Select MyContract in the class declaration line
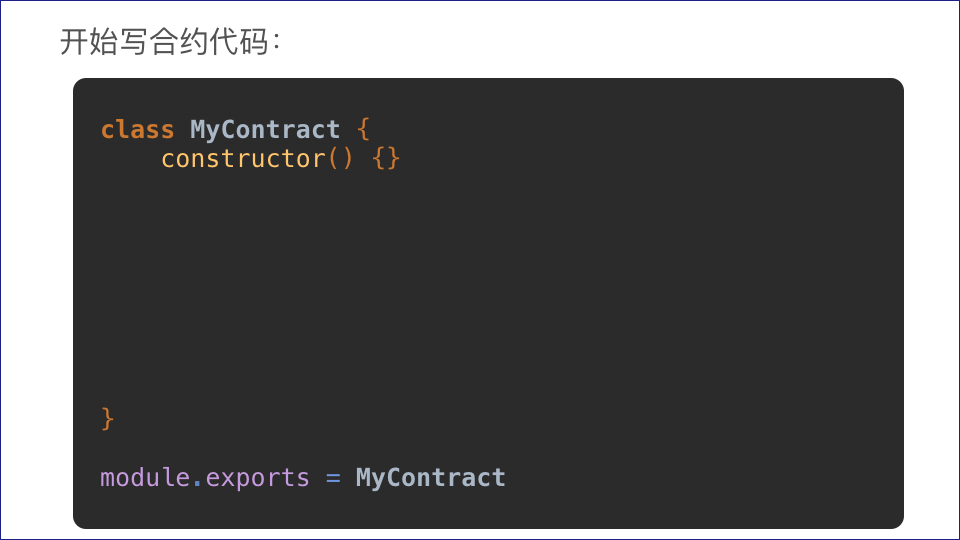The width and height of the screenshot is (960, 540). point(265,130)
